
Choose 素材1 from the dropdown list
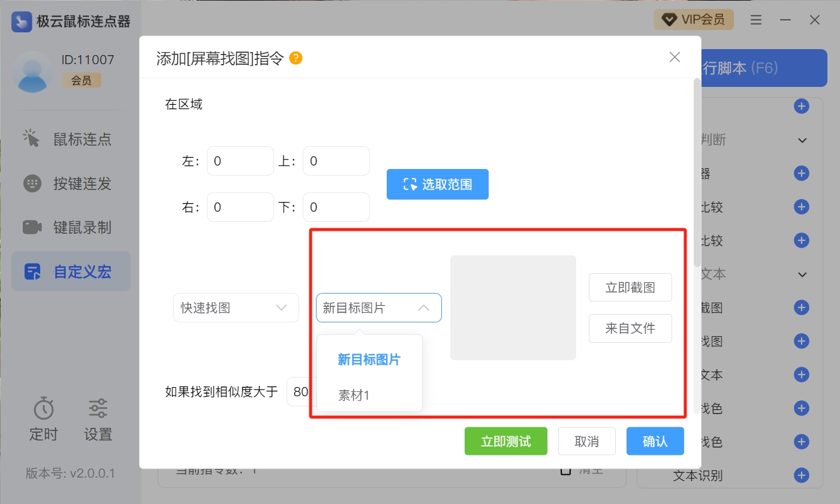354,396
